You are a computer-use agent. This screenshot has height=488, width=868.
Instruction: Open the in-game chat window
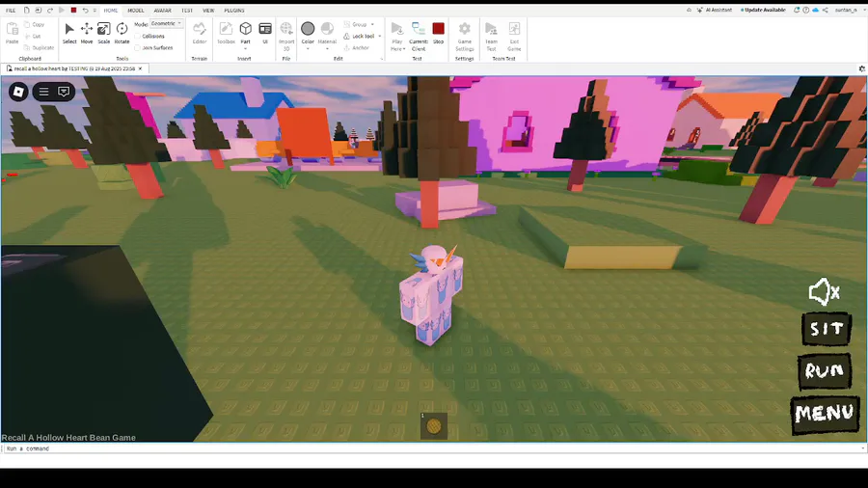64,92
